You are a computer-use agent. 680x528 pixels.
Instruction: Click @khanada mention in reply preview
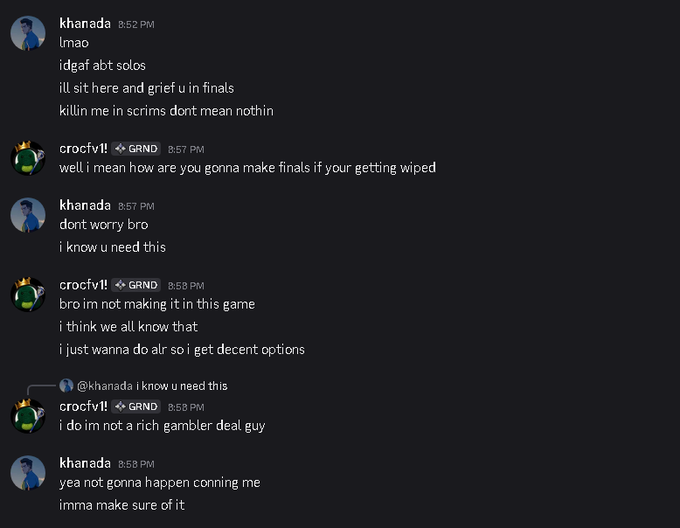(105, 386)
